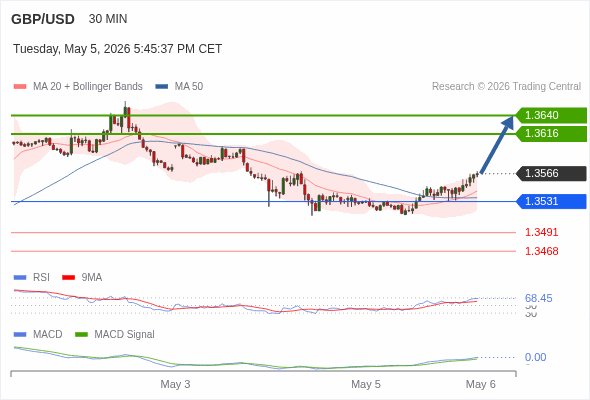The height and width of the screenshot is (400, 590).
Task: Click the MA 20 + Bollinger Bands legend label
Action: click(88, 87)
